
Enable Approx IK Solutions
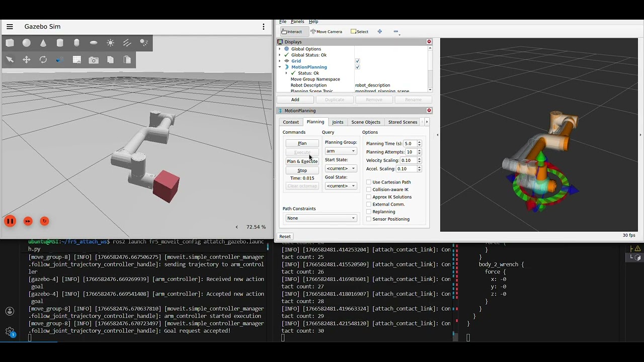[369, 197]
